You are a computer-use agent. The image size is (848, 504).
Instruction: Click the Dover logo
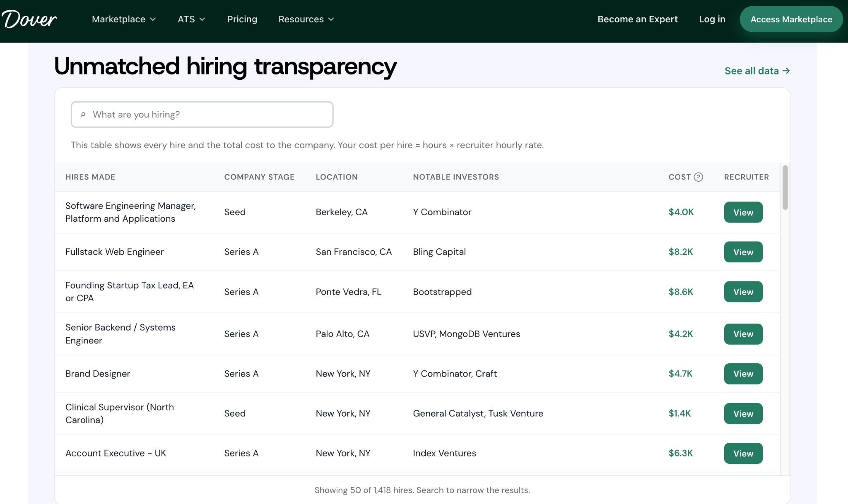point(29,19)
